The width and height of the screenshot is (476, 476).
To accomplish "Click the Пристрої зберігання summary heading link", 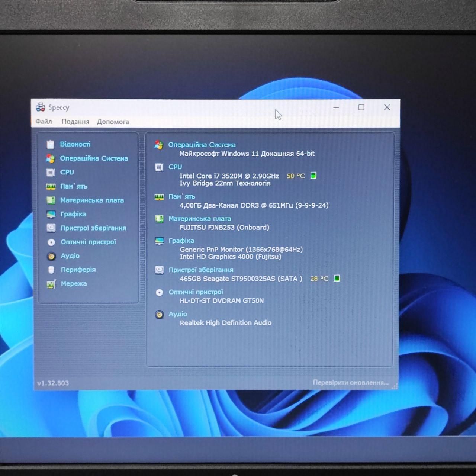I will click(201, 270).
